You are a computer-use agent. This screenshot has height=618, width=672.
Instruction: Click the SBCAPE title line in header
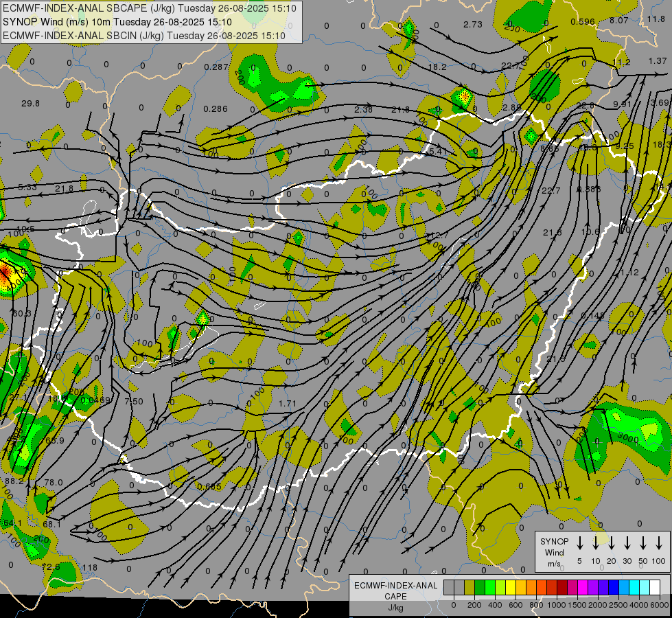tap(149, 8)
